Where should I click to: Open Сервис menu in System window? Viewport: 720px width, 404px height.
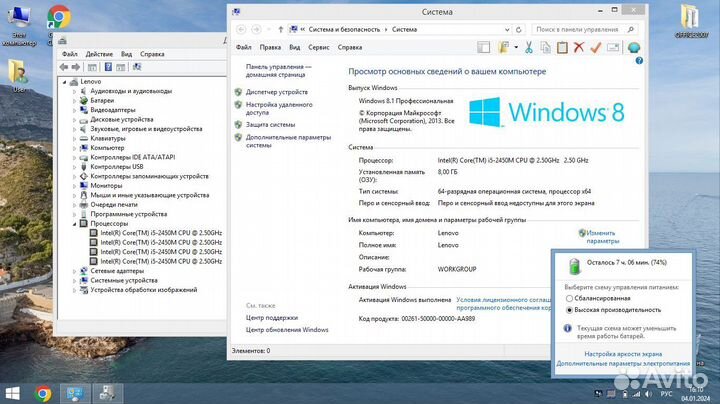point(319,47)
